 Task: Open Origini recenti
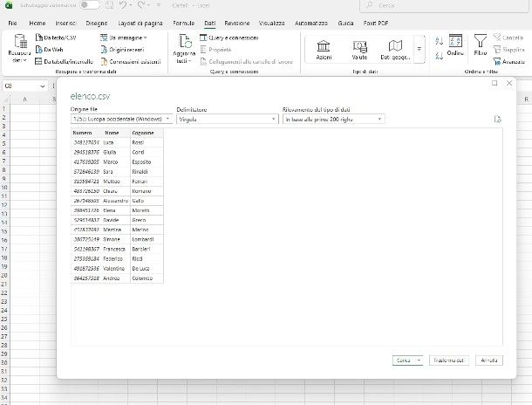pos(122,50)
